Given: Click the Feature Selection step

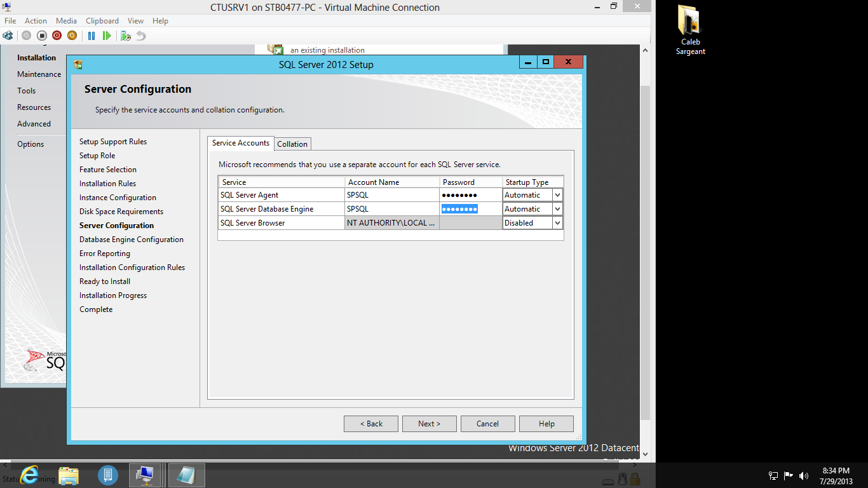Looking at the screenshot, I should point(108,170).
